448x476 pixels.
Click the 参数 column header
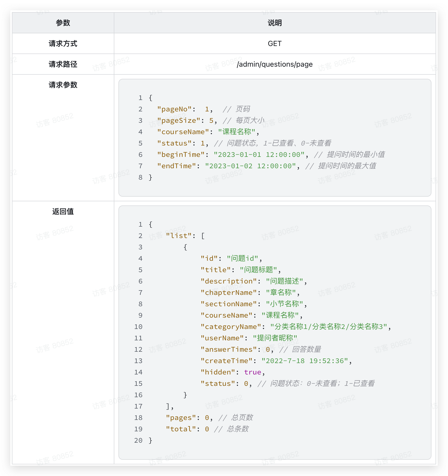63,23
